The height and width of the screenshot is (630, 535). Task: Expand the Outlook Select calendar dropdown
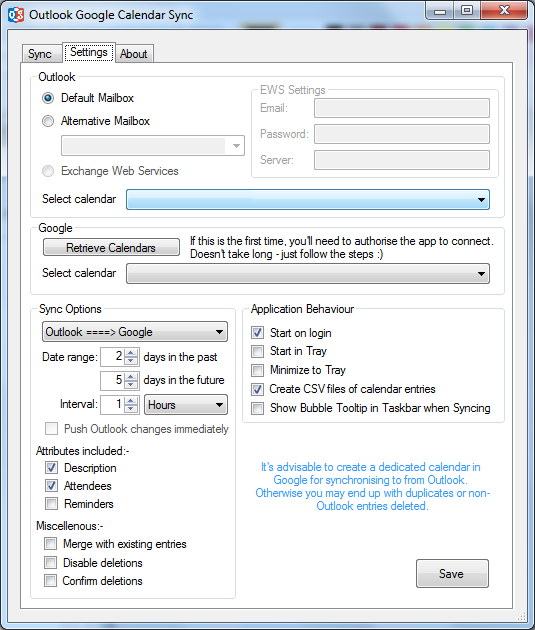point(308,200)
